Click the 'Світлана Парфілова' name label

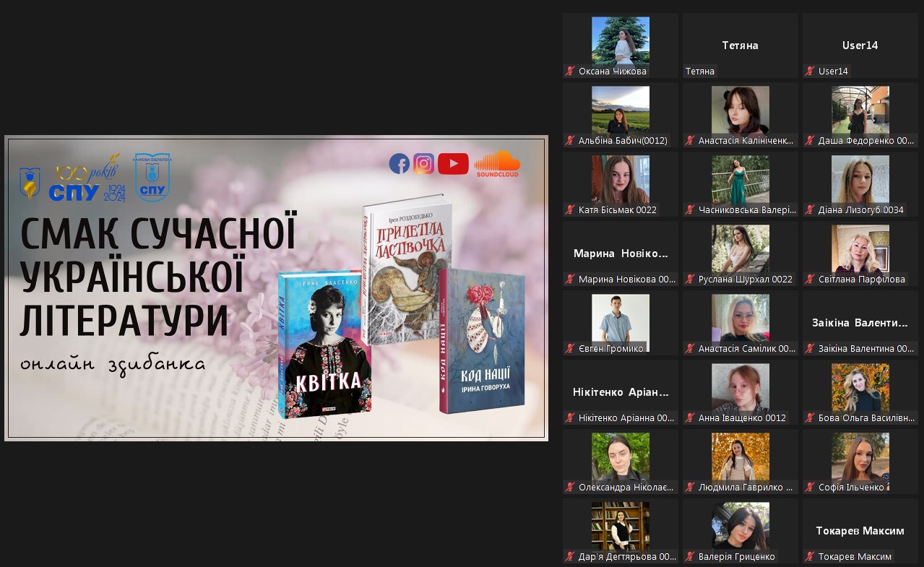pyautogui.click(x=862, y=279)
